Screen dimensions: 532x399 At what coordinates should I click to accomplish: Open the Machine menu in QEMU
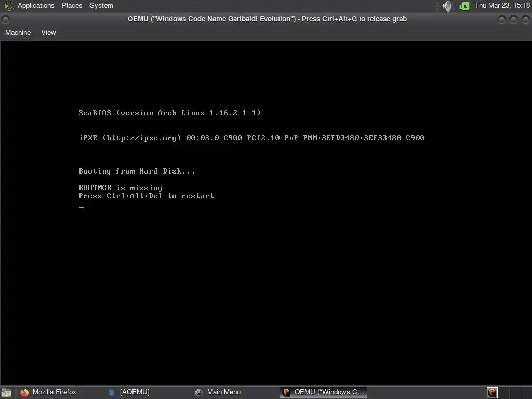coord(18,33)
